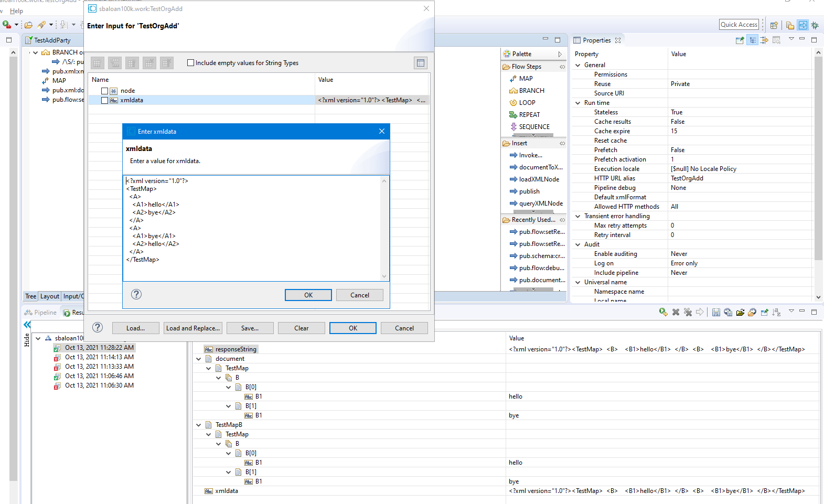Click Load and Replace... button
Viewport: 824px width, 504px height.
coord(192,328)
